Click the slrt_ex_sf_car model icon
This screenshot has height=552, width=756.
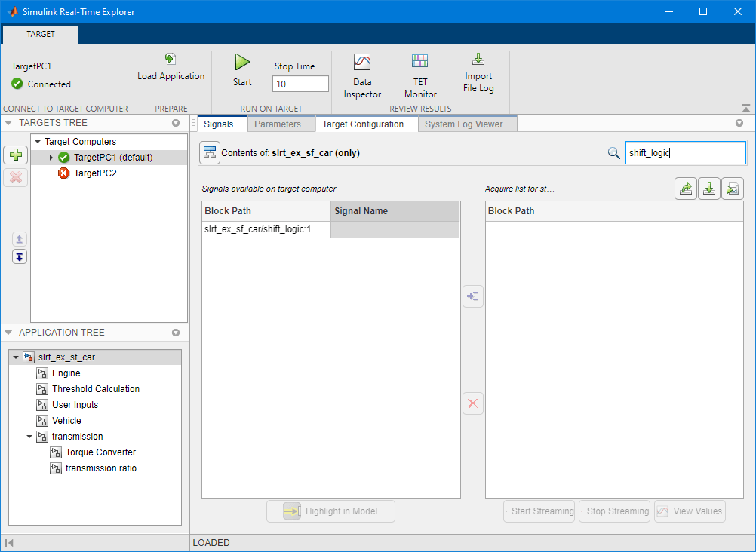coord(29,357)
